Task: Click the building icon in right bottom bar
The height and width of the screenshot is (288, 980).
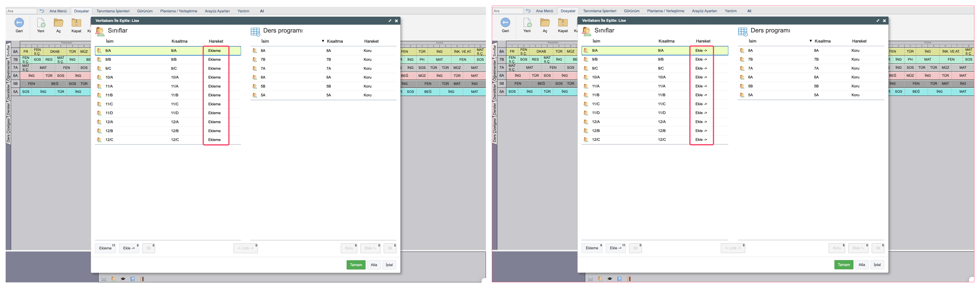Action: click(x=590, y=279)
